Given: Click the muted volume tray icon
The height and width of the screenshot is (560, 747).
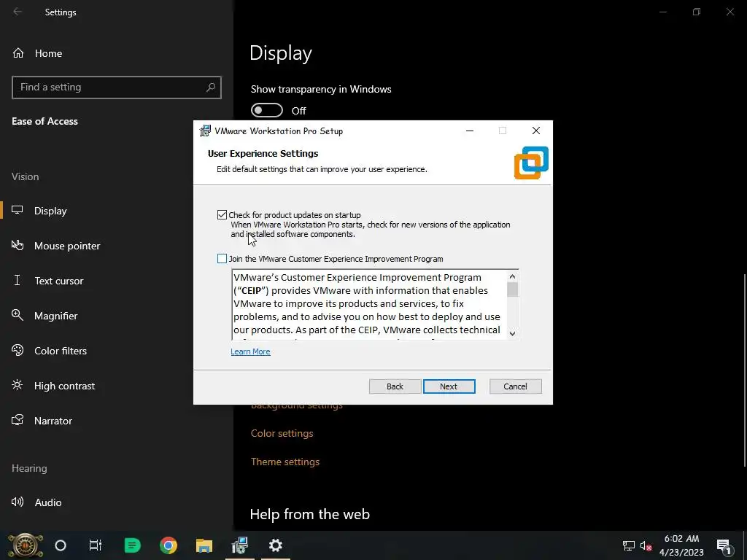Looking at the screenshot, I should [x=646, y=546].
